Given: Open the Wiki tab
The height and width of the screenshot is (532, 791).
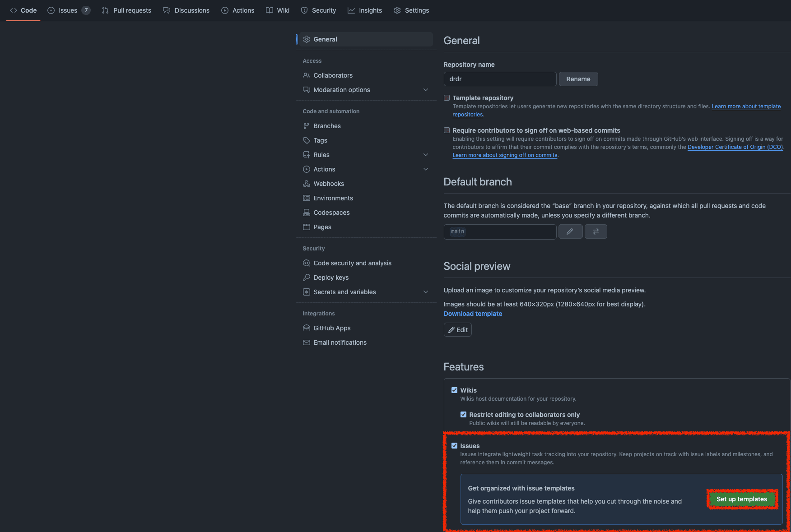Looking at the screenshot, I should [278, 10].
